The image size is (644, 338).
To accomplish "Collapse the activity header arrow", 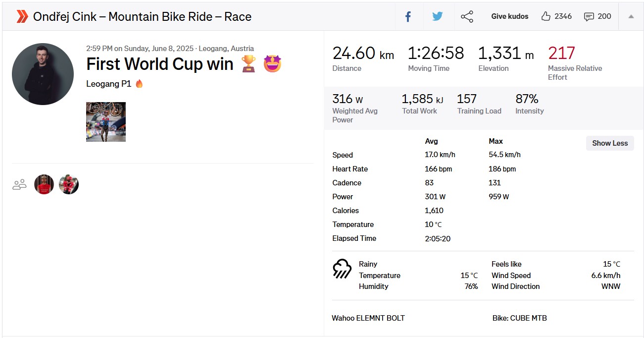I will tap(631, 16).
